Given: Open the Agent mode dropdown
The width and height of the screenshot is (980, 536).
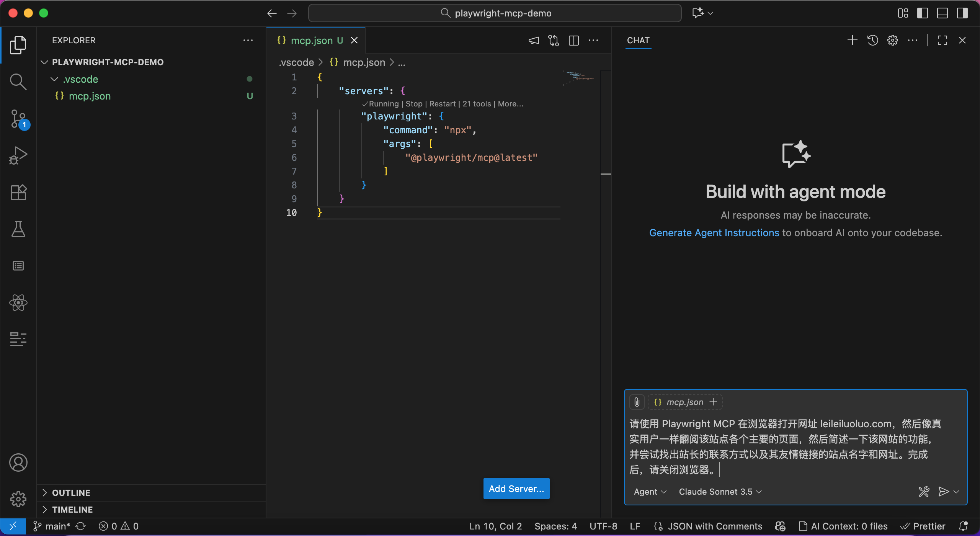Looking at the screenshot, I should (650, 492).
